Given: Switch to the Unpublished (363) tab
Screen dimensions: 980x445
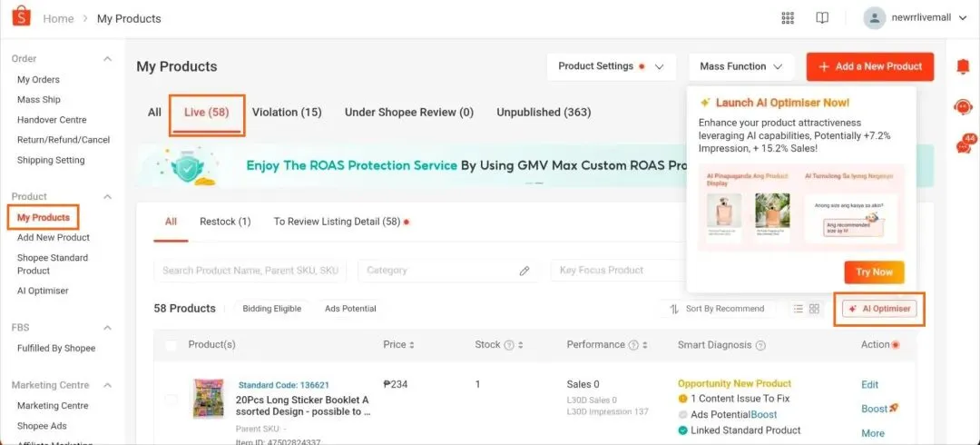Looking at the screenshot, I should [544, 113].
